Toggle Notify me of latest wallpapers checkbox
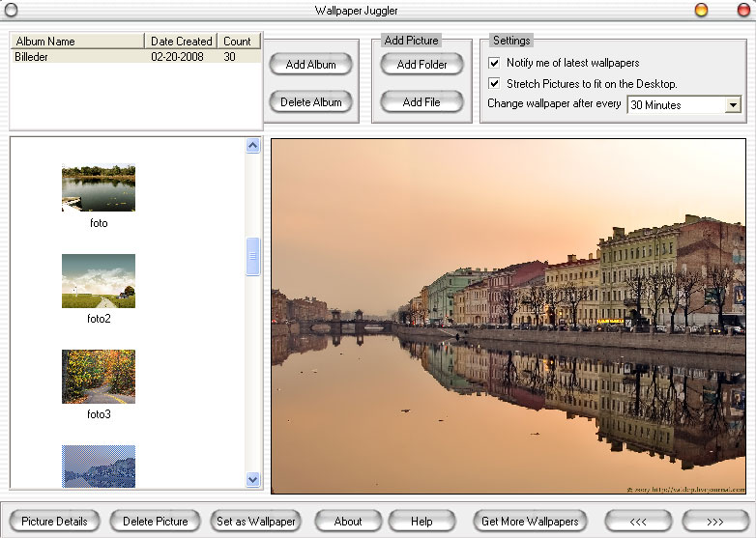Viewport: 756px width, 538px height. [495, 63]
